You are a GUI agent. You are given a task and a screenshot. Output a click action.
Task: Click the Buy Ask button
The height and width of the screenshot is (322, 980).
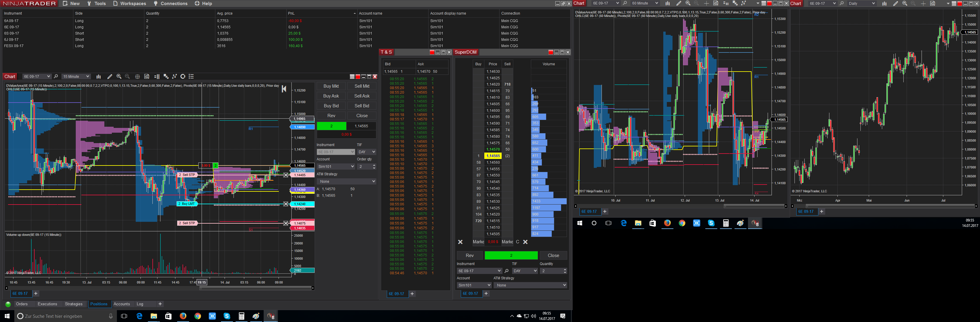tap(331, 96)
